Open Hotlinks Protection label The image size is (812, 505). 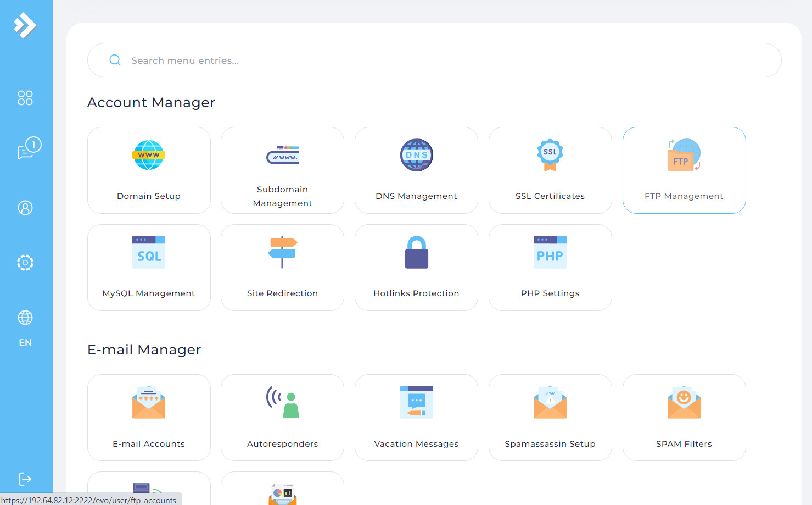coord(416,293)
